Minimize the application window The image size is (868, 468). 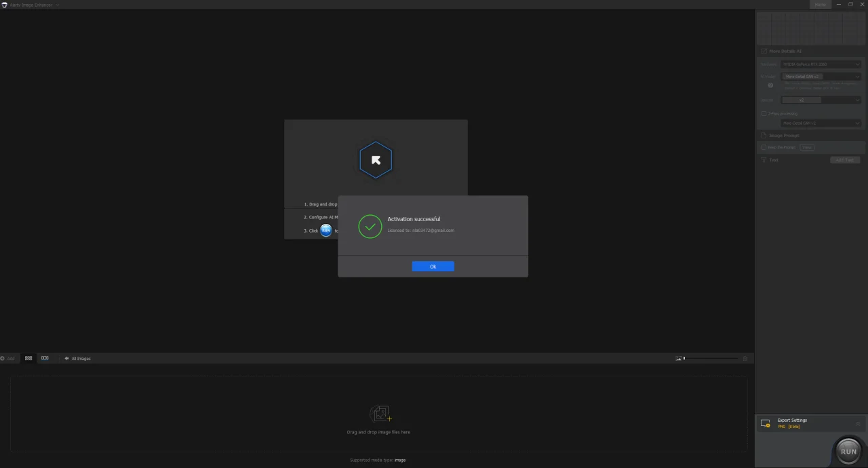(x=839, y=4)
